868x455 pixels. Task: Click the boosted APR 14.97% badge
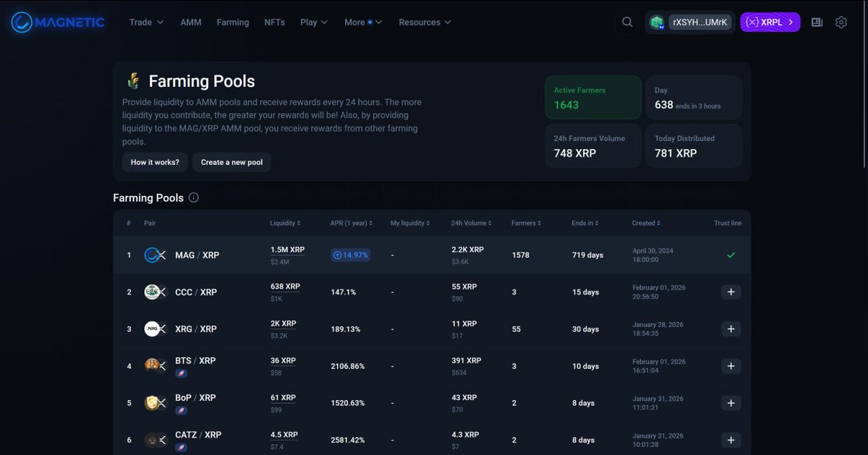pos(351,255)
